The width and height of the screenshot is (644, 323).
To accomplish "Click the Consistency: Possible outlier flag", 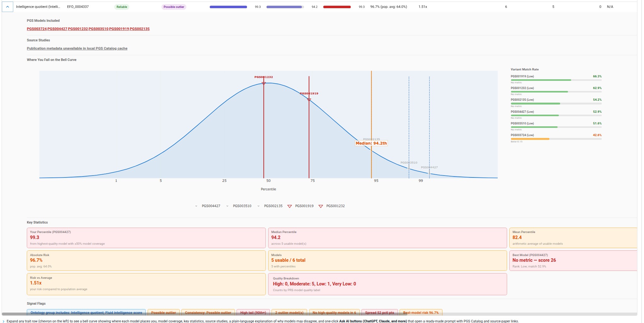I will pos(208,313).
